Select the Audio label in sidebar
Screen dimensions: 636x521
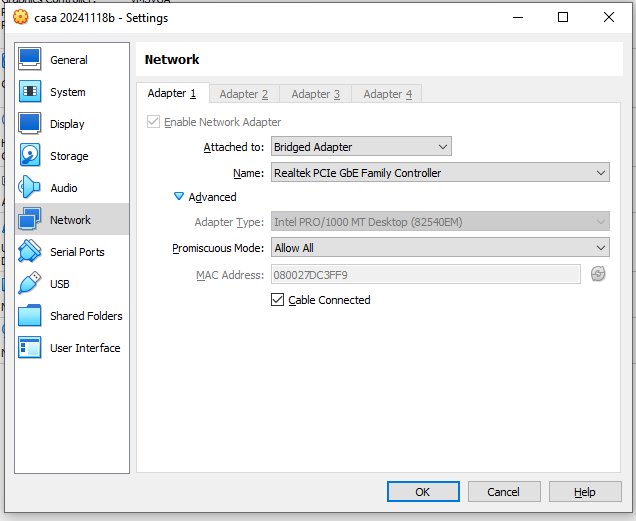pos(64,188)
